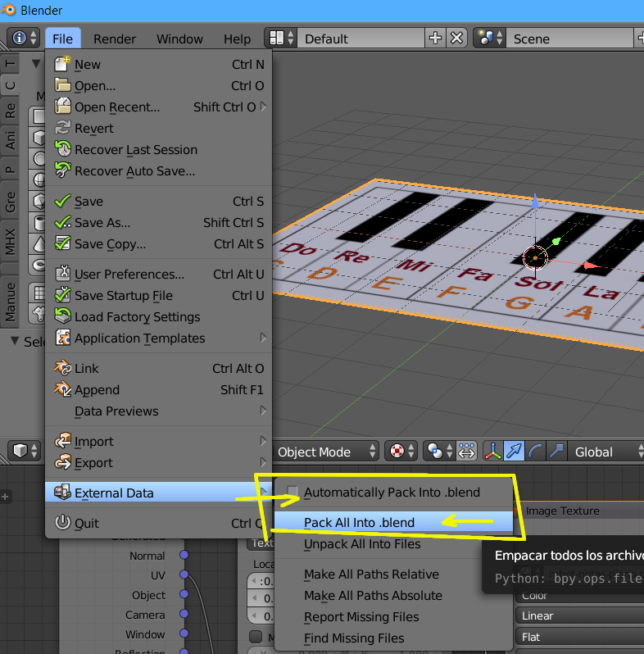Add new screen layout plus button
644x654 pixels.
click(435, 39)
